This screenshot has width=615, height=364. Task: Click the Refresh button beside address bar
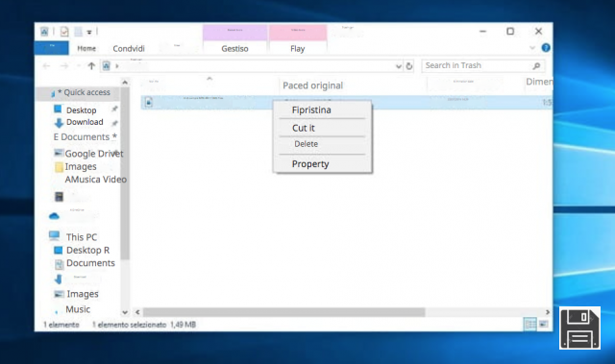coord(409,66)
